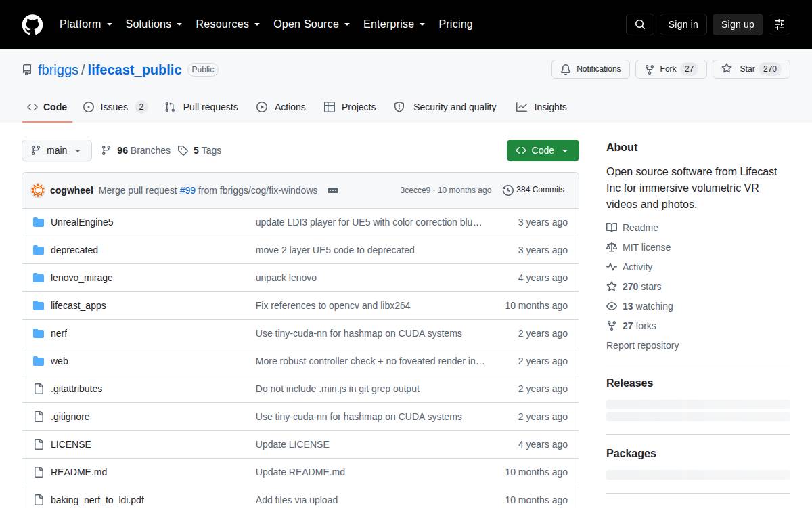Expand the Platform menu
Viewport: 812px width, 508px height.
pyautogui.click(x=86, y=24)
